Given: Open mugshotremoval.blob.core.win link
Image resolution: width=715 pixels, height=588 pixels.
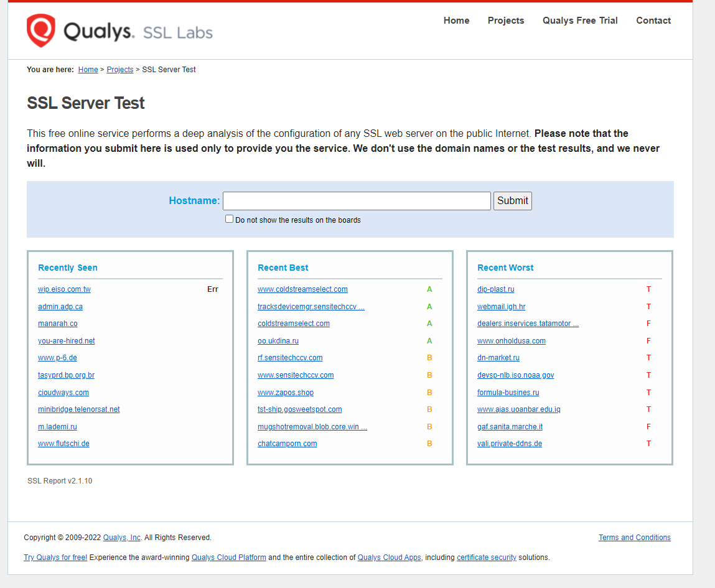Looking at the screenshot, I should pyautogui.click(x=312, y=426).
